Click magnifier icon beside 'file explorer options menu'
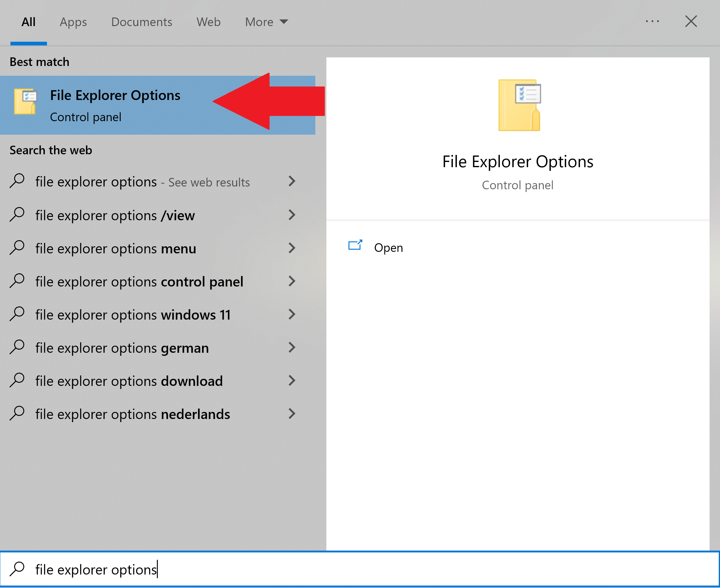 click(17, 248)
